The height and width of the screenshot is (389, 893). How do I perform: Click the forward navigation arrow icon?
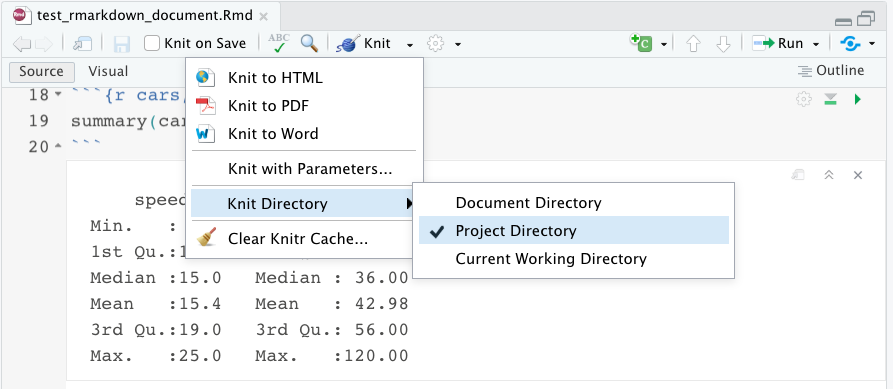coord(44,44)
